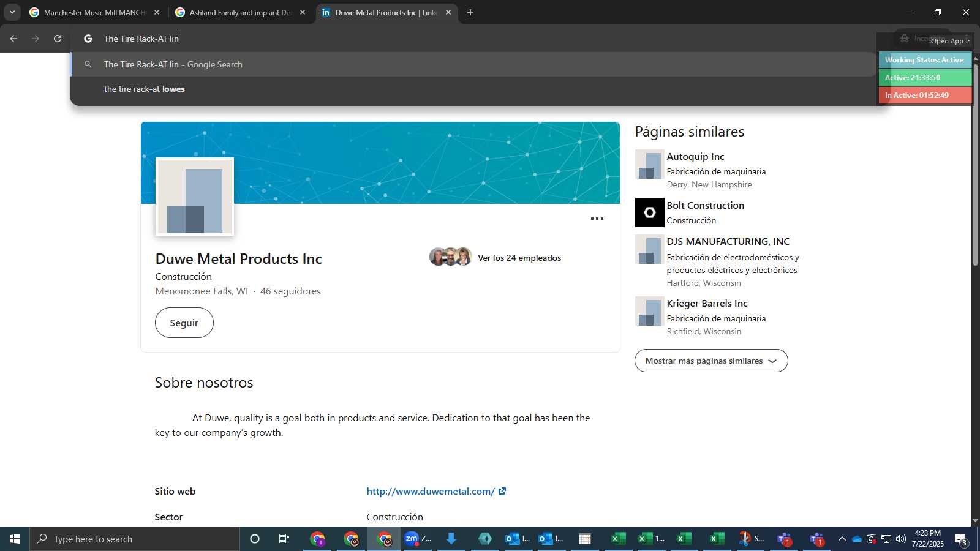Click the employee profile photos cluster
This screenshot has width=980, height=551.
451,257
